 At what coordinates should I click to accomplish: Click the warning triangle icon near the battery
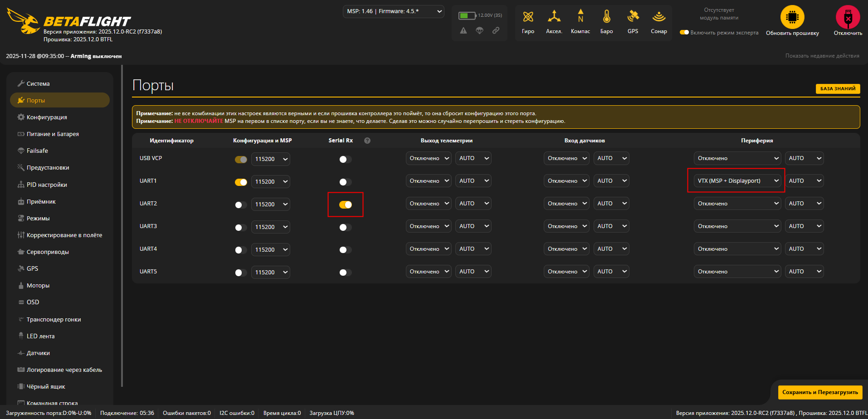(x=463, y=30)
